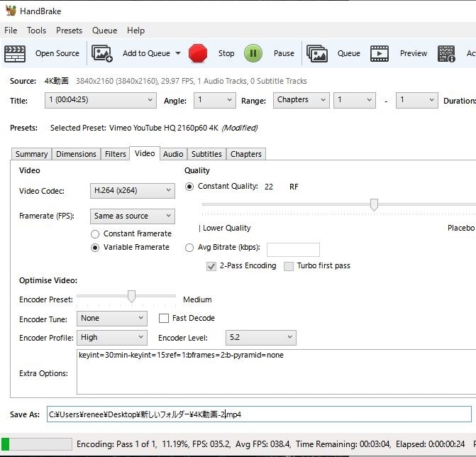Select Constant Quality radio button

coord(189,187)
